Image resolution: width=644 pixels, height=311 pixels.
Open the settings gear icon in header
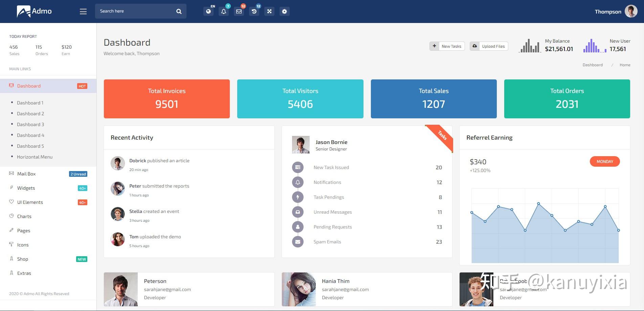285,11
